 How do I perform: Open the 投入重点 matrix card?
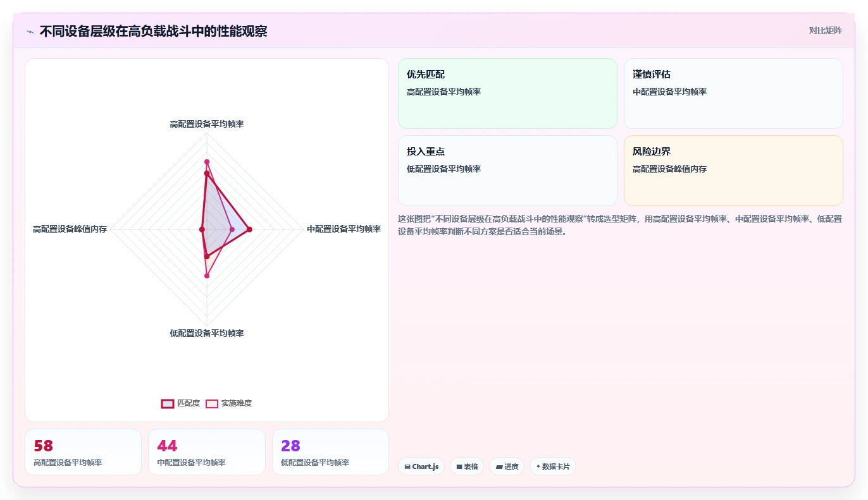(x=507, y=171)
